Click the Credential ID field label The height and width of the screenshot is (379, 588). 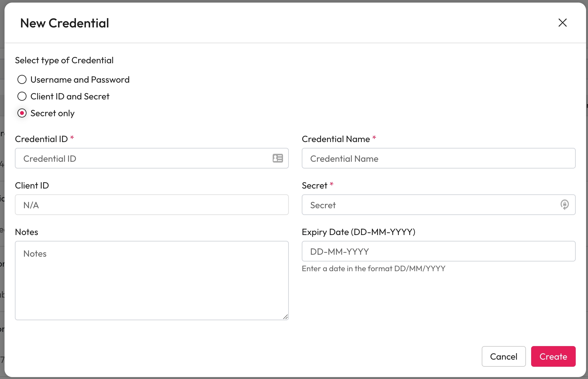41,139
